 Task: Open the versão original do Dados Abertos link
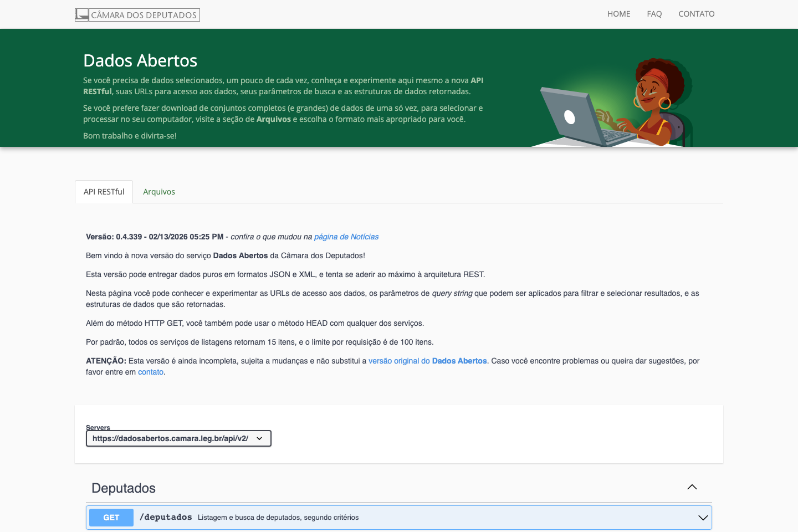tap(428, 361)
